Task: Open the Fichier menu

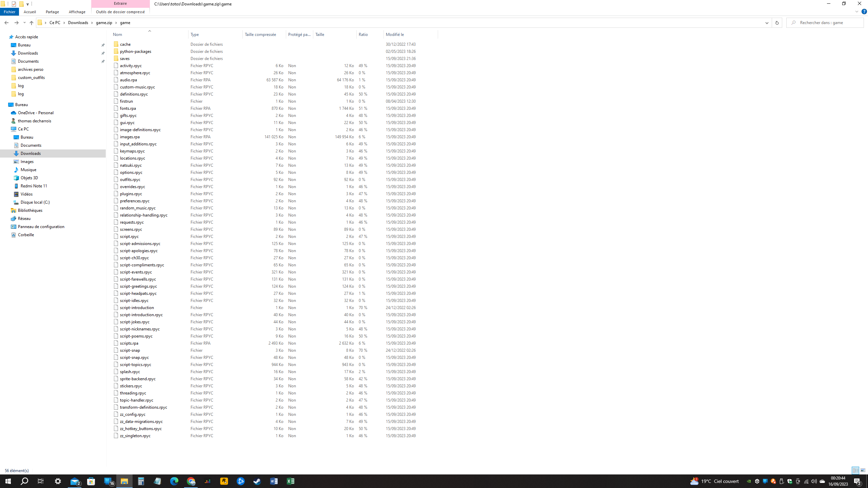Action: (x=9, y=12)
